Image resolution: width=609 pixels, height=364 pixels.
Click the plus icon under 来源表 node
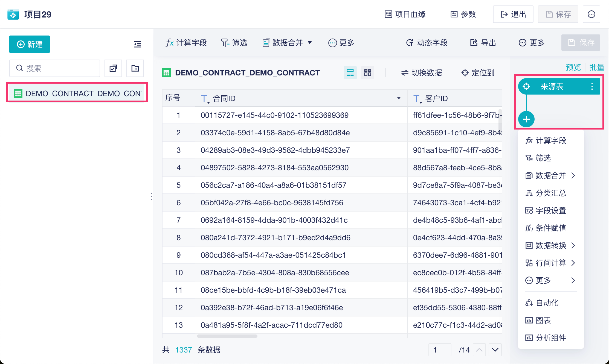coord(526,119)
